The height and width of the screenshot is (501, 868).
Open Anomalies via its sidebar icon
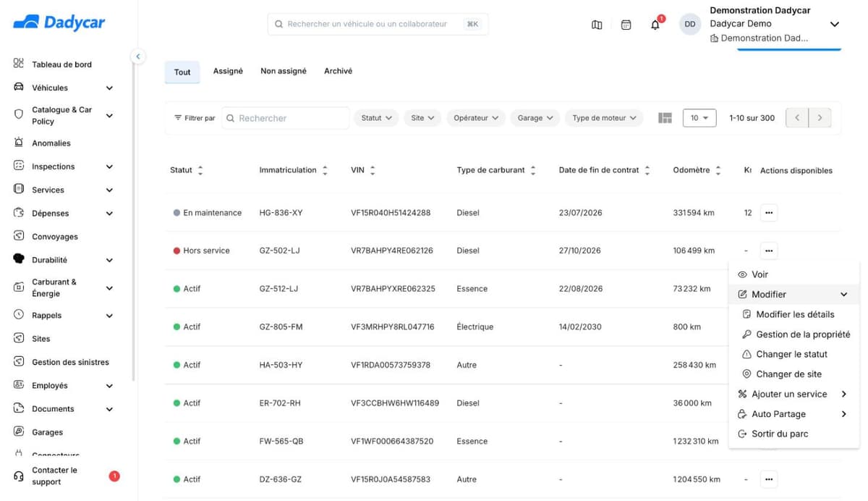[x=19, y=142]
